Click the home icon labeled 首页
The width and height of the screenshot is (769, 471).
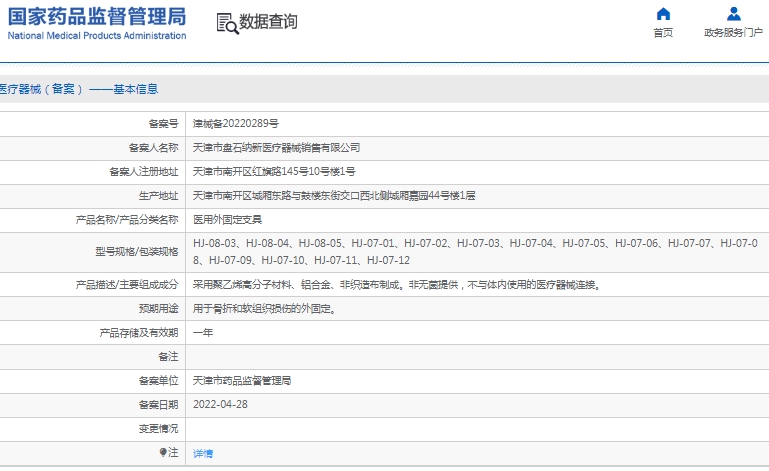(663, 14)
